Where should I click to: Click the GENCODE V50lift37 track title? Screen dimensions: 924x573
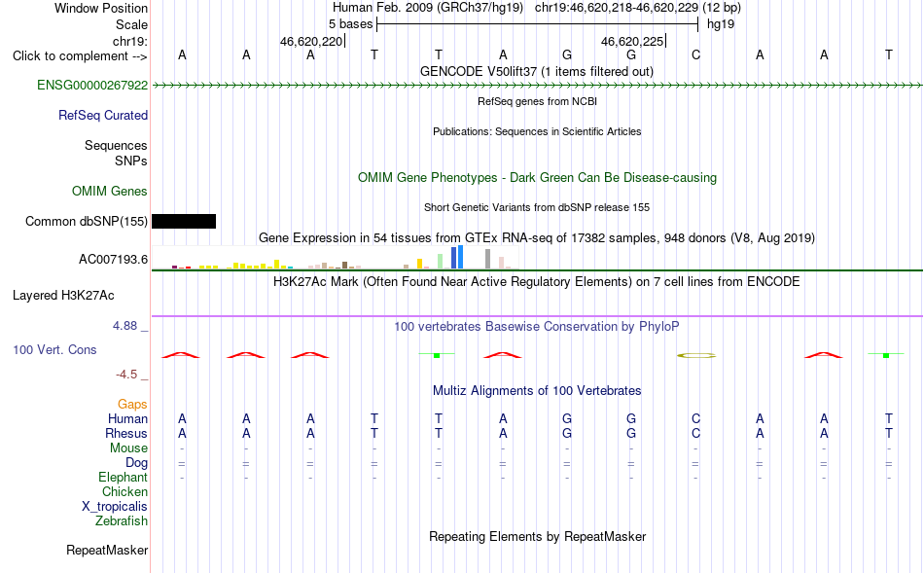click(536, 71)
